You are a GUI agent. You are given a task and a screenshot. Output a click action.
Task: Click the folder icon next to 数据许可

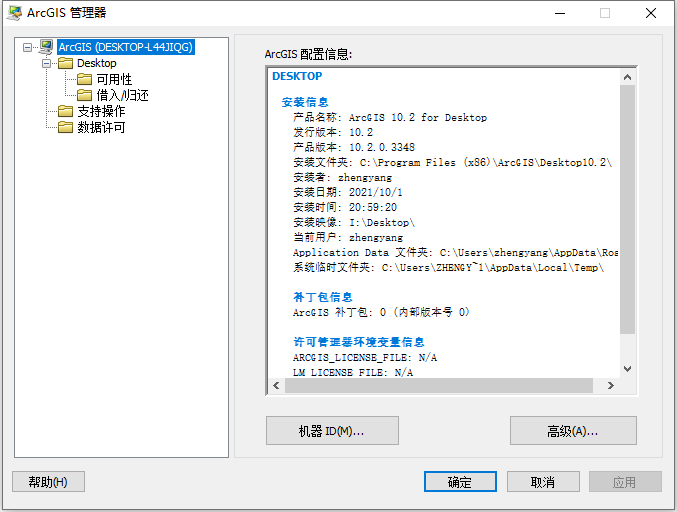[65, 127]
